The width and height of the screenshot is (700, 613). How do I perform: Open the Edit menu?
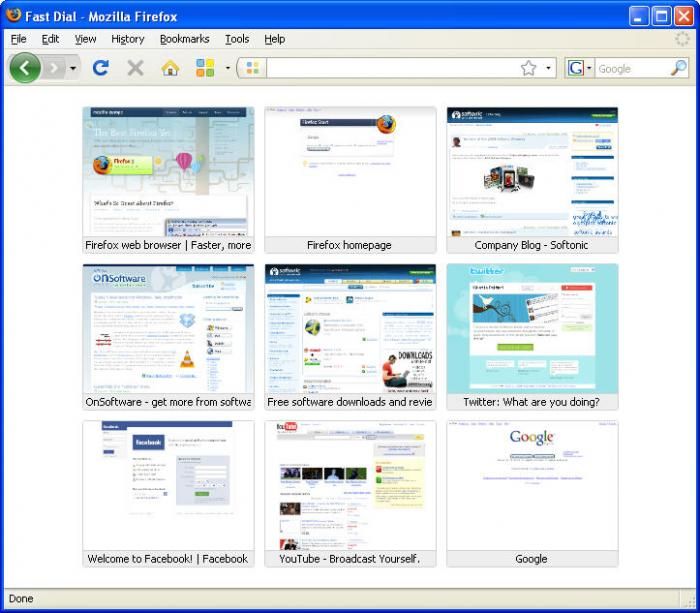pyautogui.click(x=50, y=39)
